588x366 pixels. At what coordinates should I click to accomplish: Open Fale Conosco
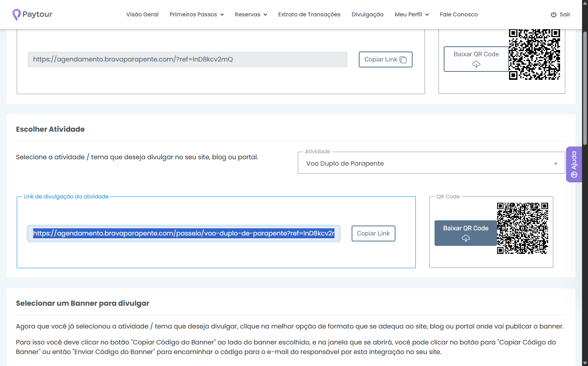click(459, 14)
